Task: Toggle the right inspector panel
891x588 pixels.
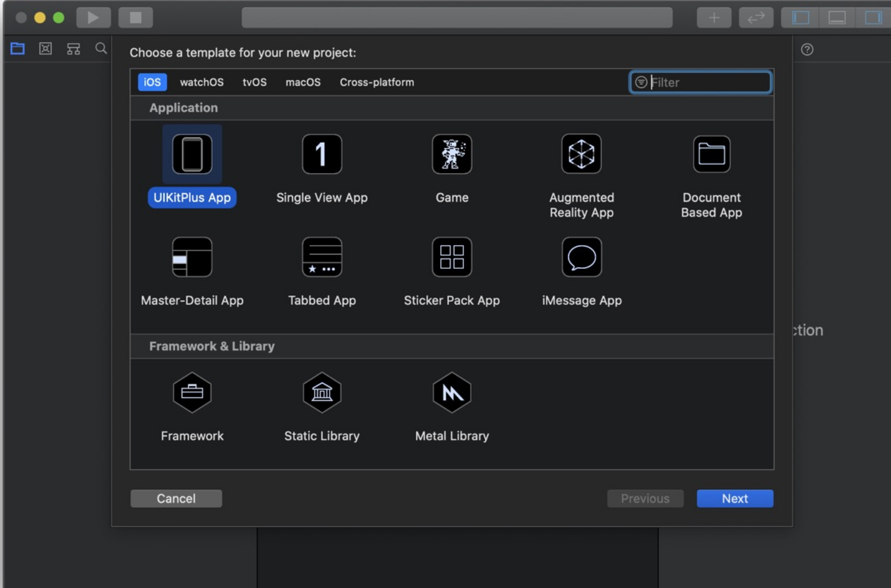Action: 873,17
